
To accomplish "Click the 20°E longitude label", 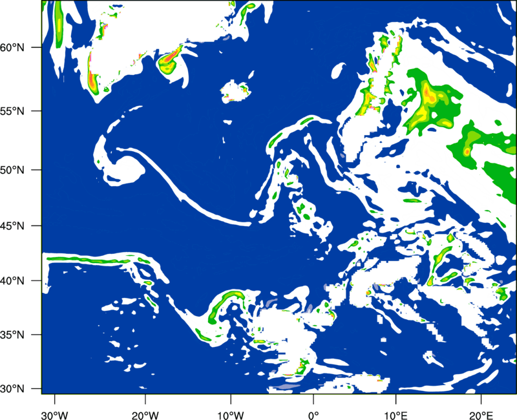I will [481, 415].
